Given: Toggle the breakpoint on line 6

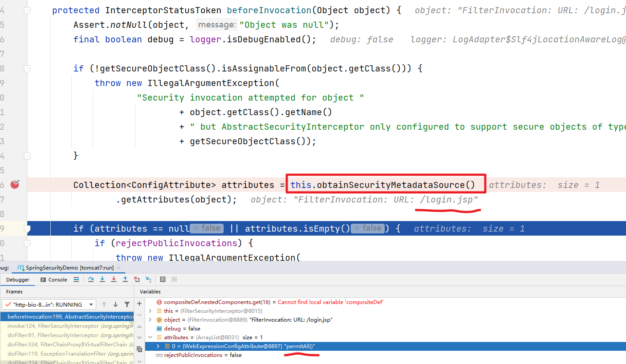Looking at the screenshot, I should coord(15,184).
